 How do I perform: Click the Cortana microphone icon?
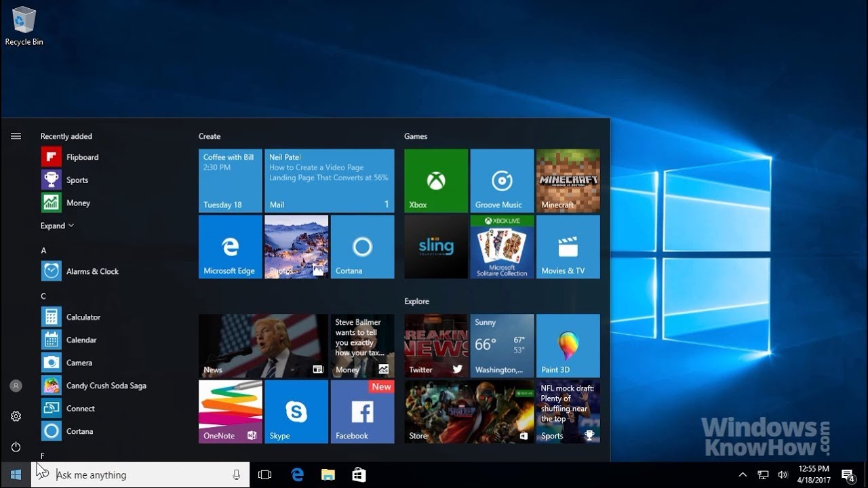point(236,475)
